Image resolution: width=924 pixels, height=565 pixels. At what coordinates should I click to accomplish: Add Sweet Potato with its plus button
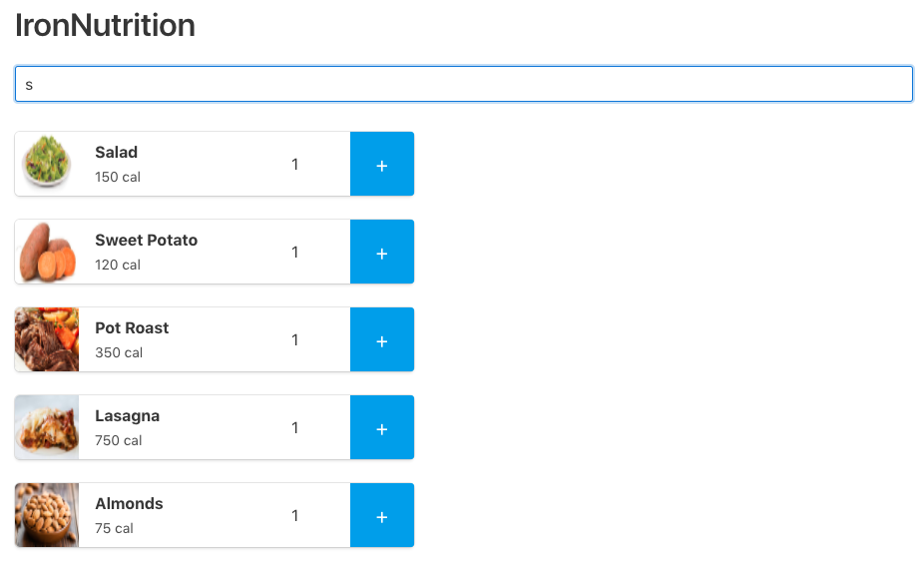pos(381,253)
